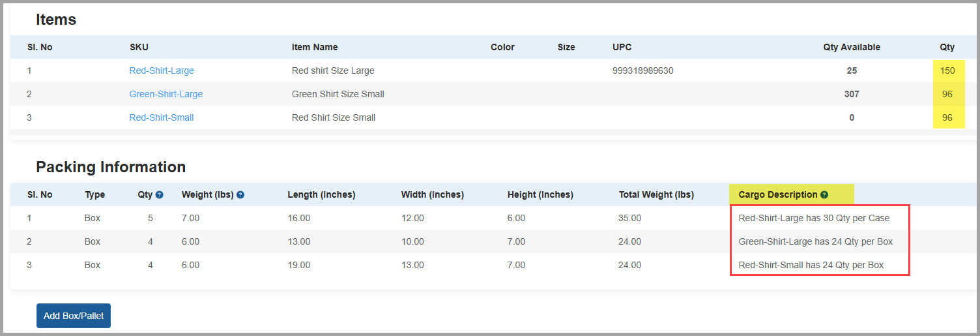Click the Height (Inches) column header
Screen dimensions: 980x336
tap(540, 194)
